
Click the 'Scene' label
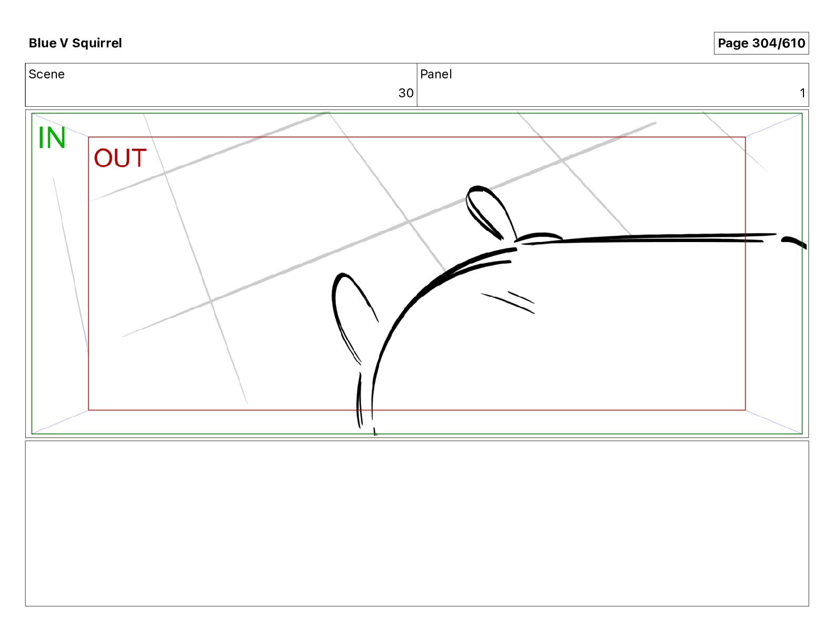click(47, 74)
